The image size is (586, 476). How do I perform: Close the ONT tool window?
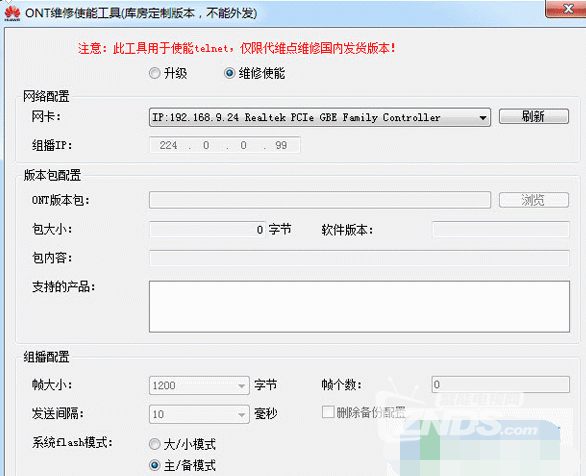(x=567, y=8)
